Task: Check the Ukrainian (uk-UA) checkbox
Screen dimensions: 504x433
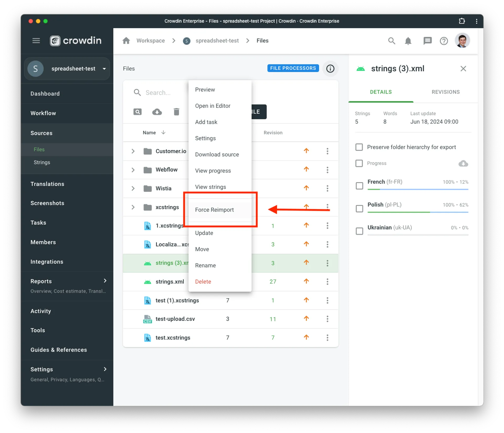Action: pos(359,231)
